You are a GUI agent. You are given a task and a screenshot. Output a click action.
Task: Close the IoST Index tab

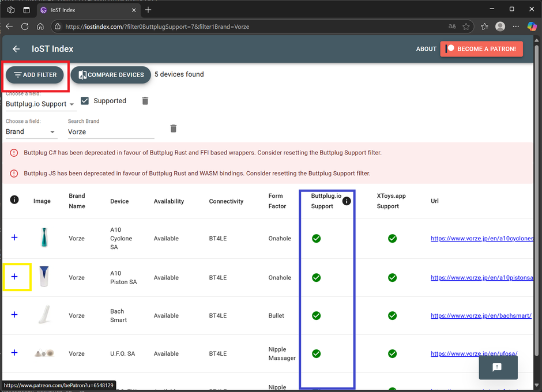pyautogui.click(x=134, y=10)
